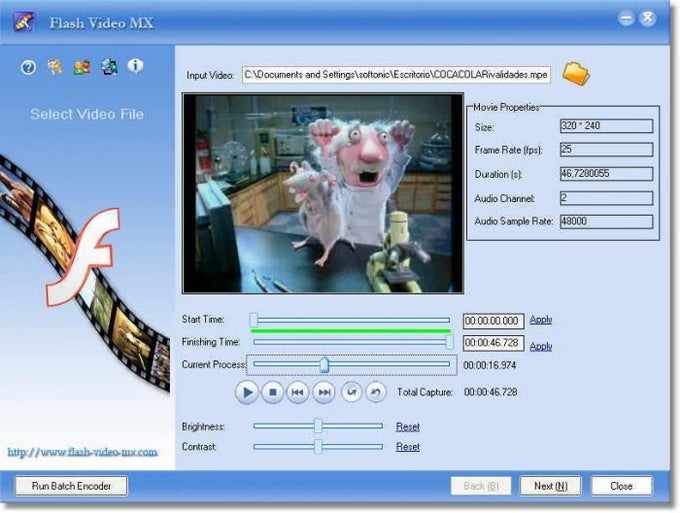Click the set end point button
This screenshot has width=680, height=513.
pos(376,392)
